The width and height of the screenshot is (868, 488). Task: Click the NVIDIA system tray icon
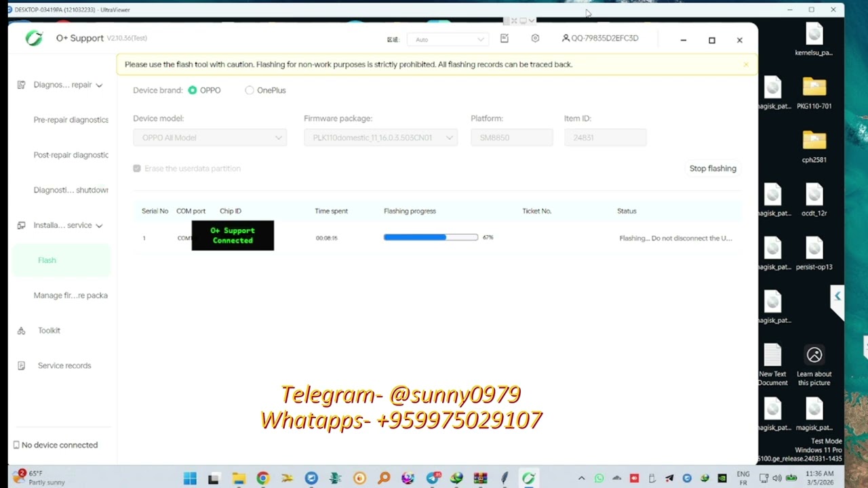point(722,479)
